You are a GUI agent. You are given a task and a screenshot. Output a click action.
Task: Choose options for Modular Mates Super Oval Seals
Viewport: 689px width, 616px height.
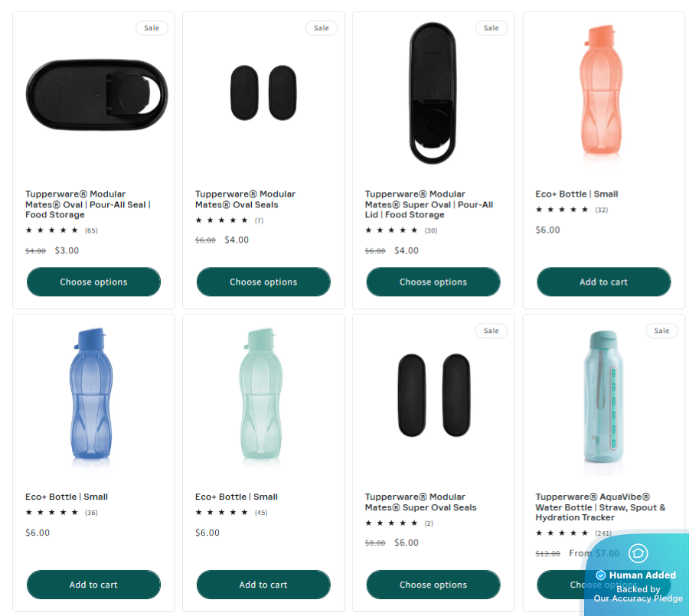433,585
